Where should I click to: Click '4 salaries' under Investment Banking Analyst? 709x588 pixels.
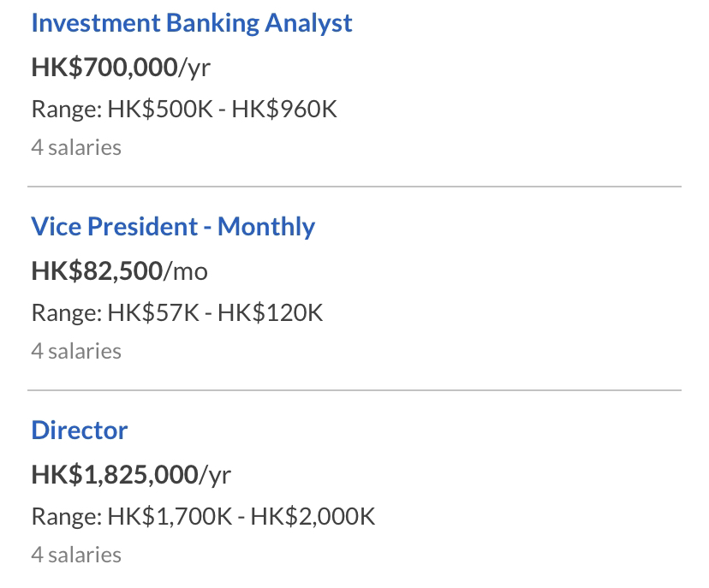[76, 147]
